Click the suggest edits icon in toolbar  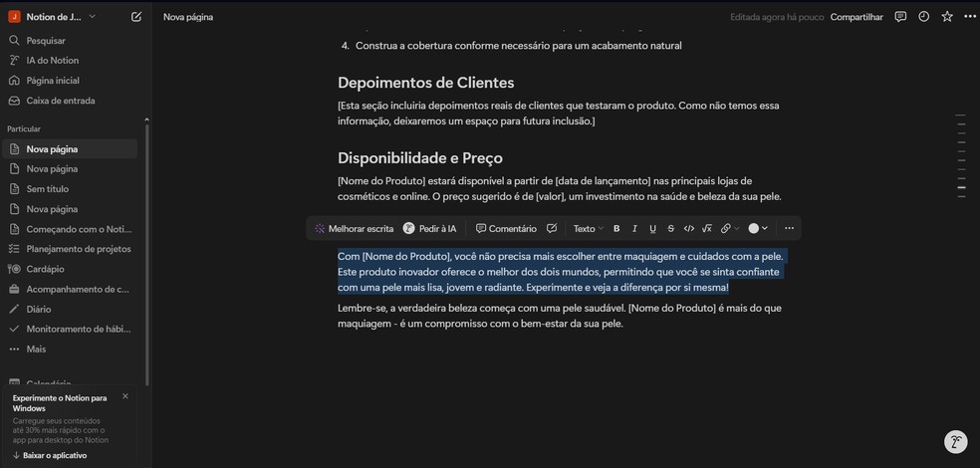pos(552,229)
